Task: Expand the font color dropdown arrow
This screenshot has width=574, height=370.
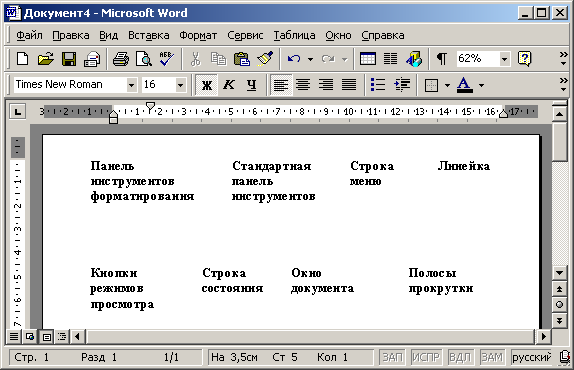Action: click(x=481, y=85)
